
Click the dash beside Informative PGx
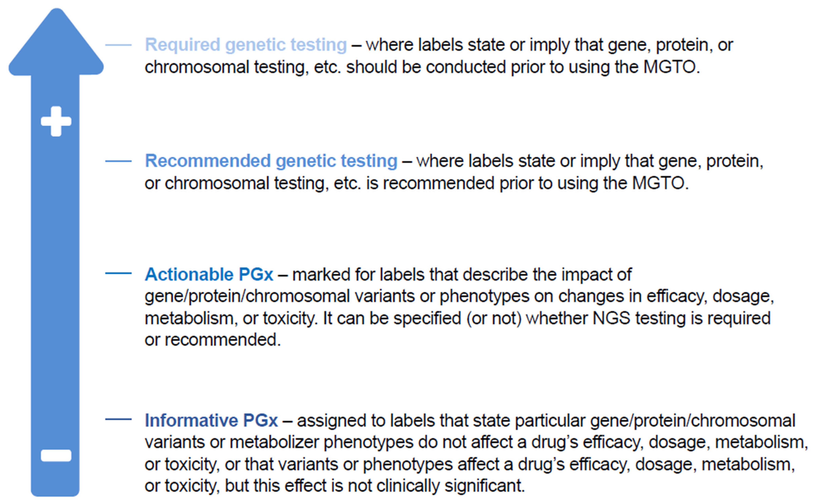(118, 419)
